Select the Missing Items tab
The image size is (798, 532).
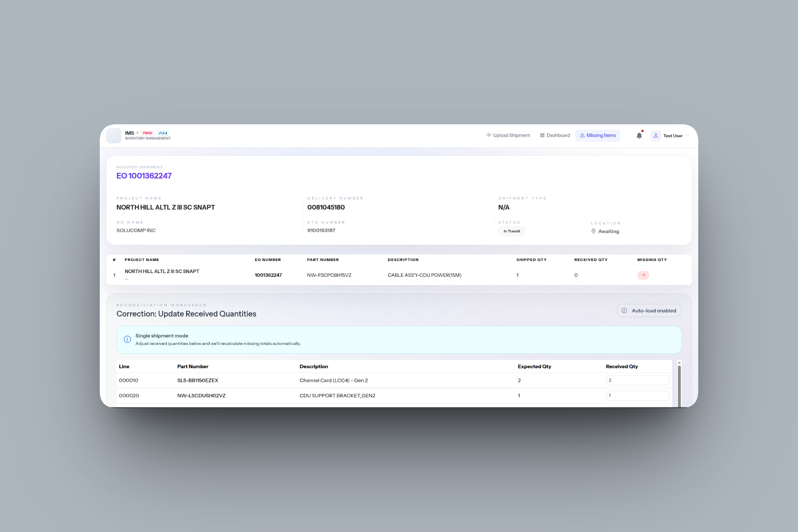point(598,135)
